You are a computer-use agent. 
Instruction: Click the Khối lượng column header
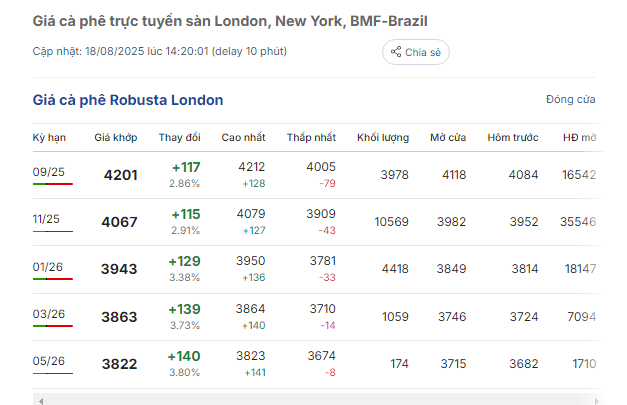383,138
